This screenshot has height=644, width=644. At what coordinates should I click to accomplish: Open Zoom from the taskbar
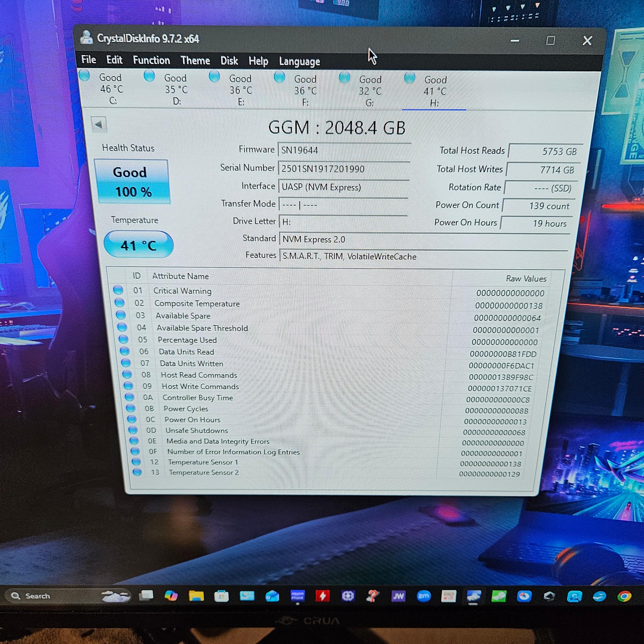[x=423, y=596]
